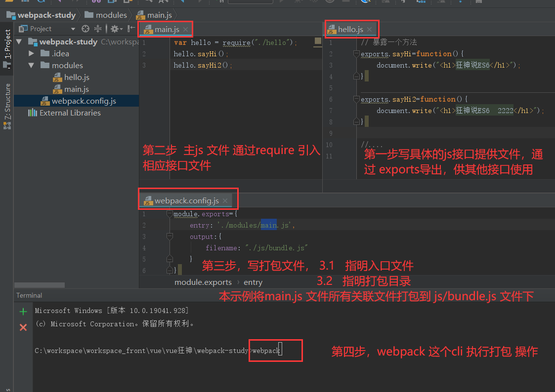This screenshot has height=392, width=555.
Task: Click fold end marker on hello.js line 8
Action: (x=356, y=121)
